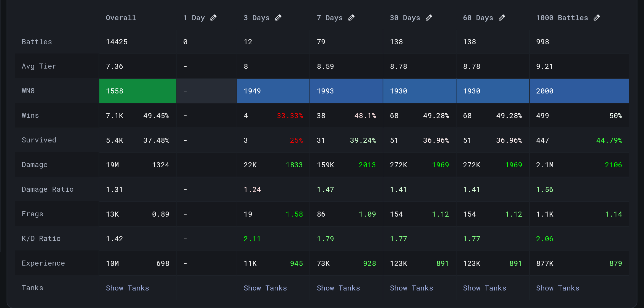Viewport: 644px width, 308px height.
Task: Select the Overall column header
Action: (121, 18)
